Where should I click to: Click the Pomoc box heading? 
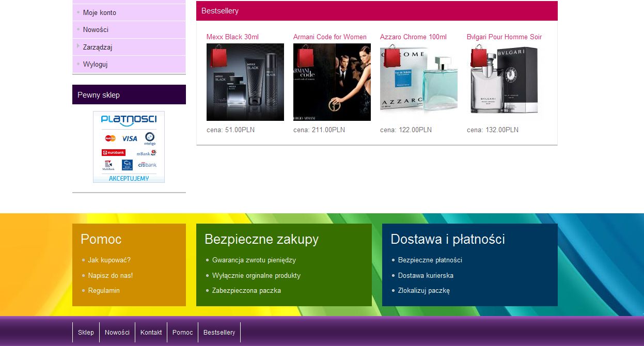[x=101, y=239]
